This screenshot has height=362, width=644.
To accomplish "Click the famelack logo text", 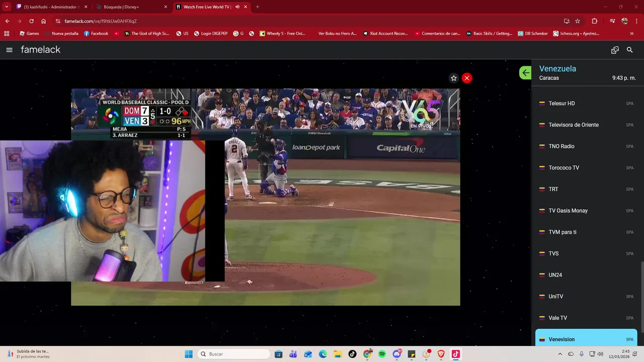I will [41, 50].
